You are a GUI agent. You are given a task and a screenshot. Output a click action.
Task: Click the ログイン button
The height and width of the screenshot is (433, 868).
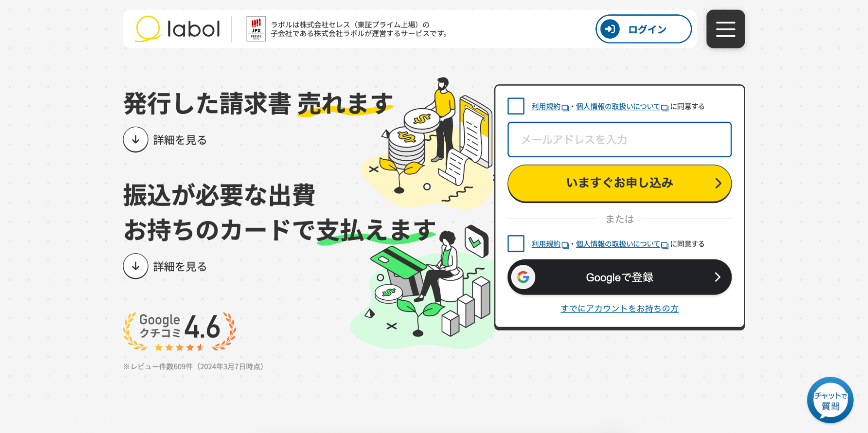coord(644,29)
